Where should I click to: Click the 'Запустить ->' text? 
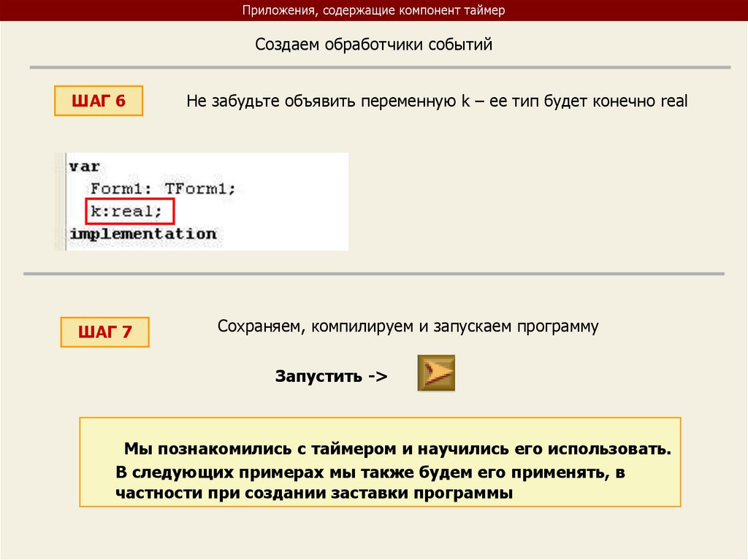[x=331, y=376]
